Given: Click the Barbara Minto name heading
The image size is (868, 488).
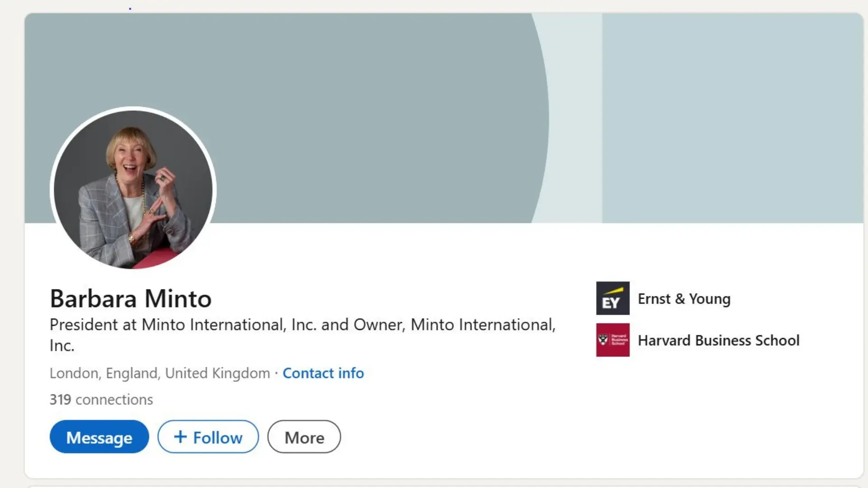Looking at the screenshot, I should [x=131, y=299].
